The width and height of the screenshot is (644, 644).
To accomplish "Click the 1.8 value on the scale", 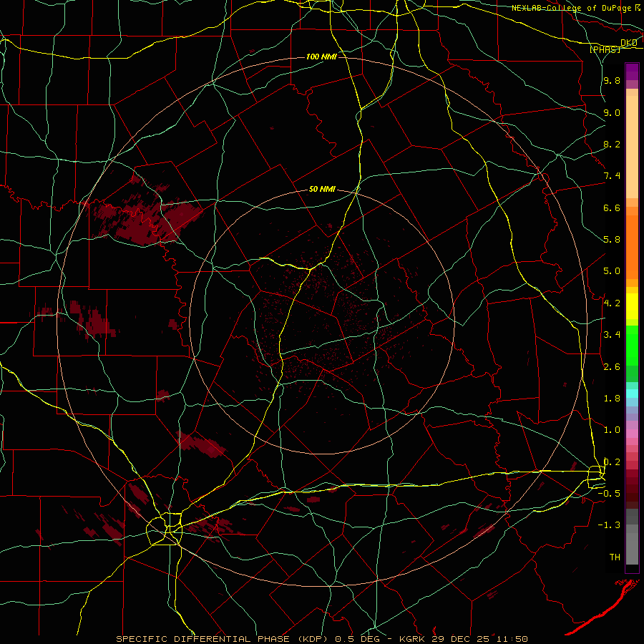I will pos(612,399).
